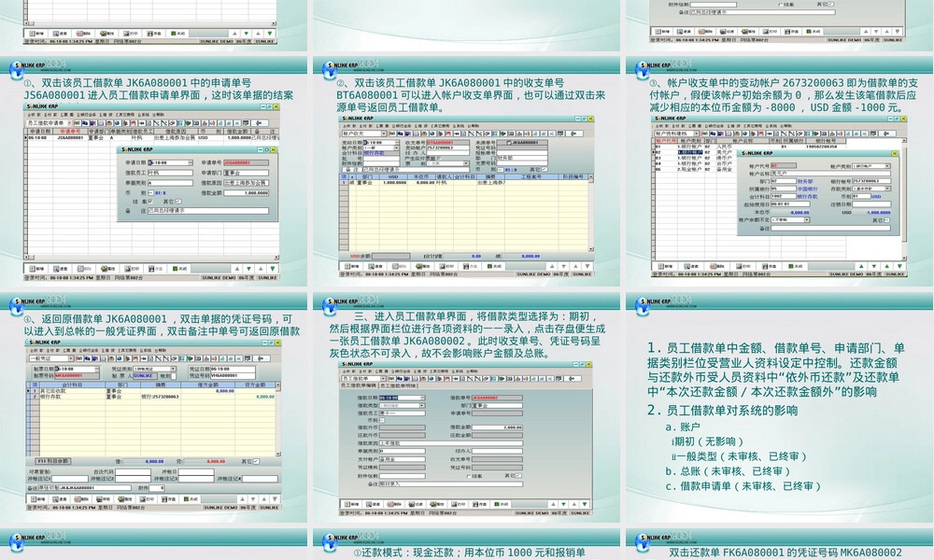The height and width of the screenshot is (560, 934).
Task: Click vertical scrollbar of slide ② detail grid
Action: pos(591,213)
